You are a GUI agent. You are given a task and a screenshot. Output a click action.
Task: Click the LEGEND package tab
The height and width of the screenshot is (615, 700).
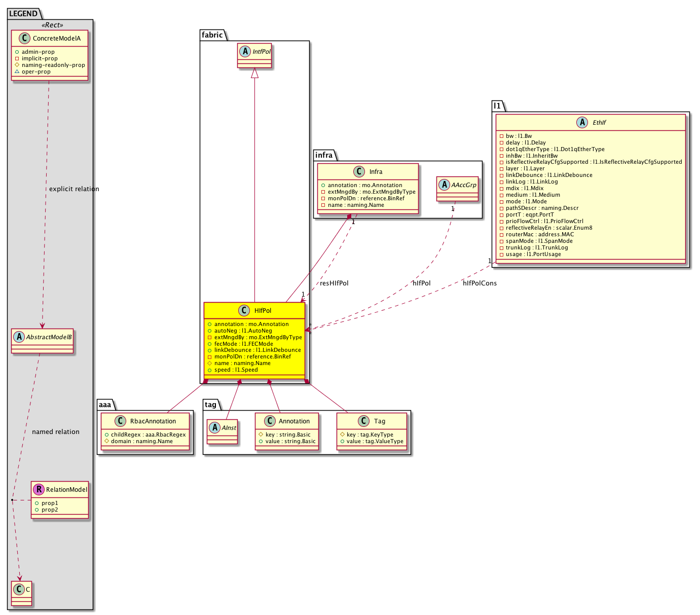[x=23, y=14]
